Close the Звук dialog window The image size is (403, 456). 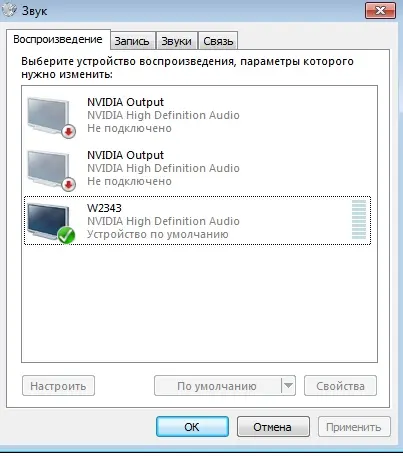point(380,10)
